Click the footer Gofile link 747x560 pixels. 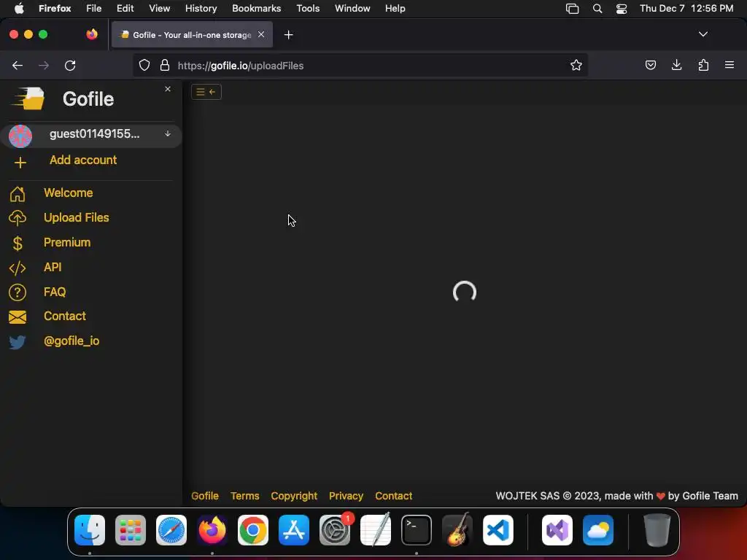click(x=205, y=496)
